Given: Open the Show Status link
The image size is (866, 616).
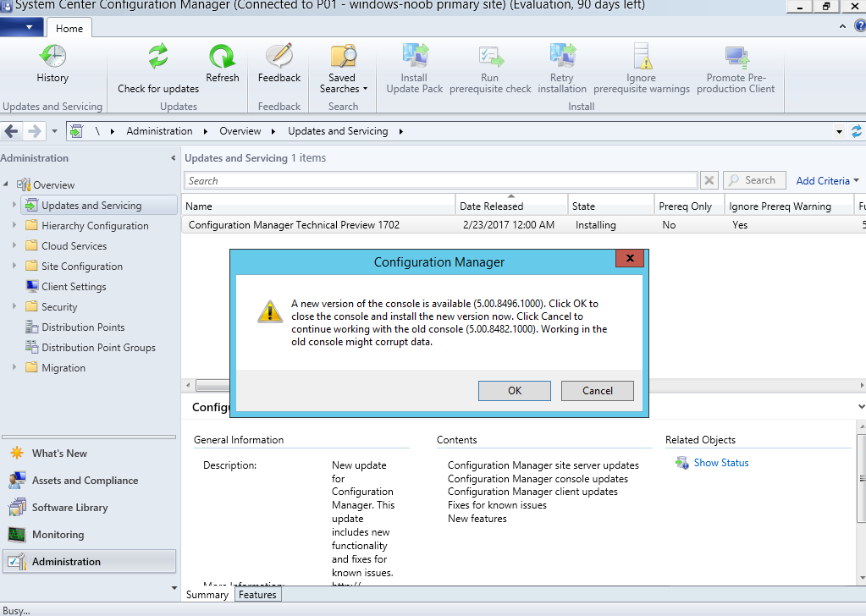Looking at the screenshot, I should [x=720, y=463].
